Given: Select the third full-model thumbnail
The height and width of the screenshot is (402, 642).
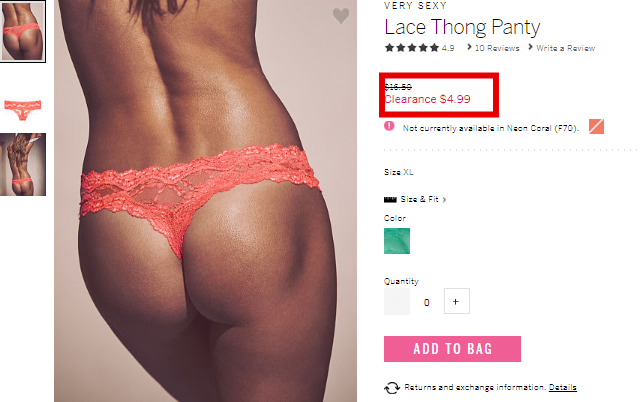Looking at the screenshot, I should 23,164.
